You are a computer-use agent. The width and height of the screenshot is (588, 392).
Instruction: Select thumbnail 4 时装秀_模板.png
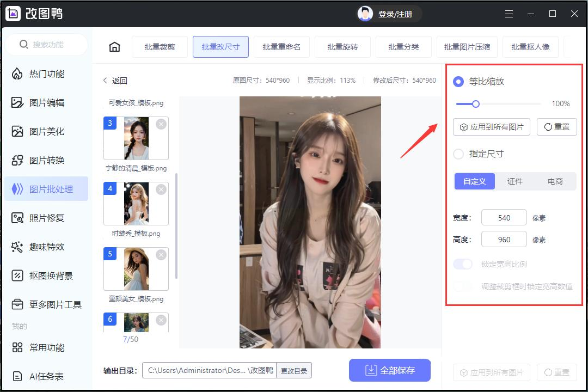[136, 204]
